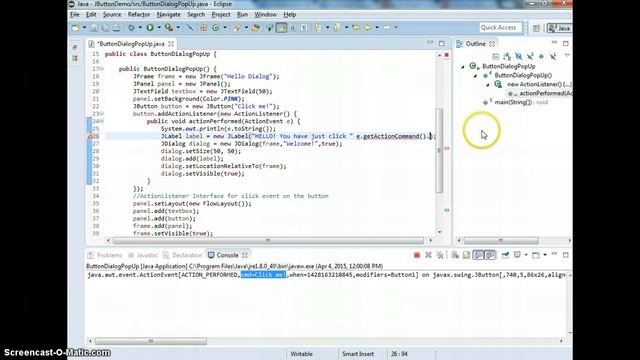Toggle Hide Non-Public Members in Outline
Screen dimensions: 640x360
pos(541,56)
